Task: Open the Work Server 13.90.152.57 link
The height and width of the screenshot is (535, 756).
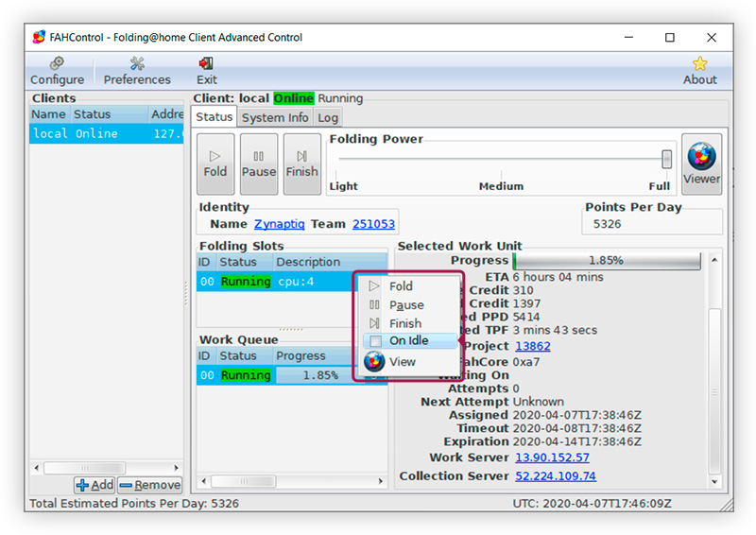Action: (551, 457)
